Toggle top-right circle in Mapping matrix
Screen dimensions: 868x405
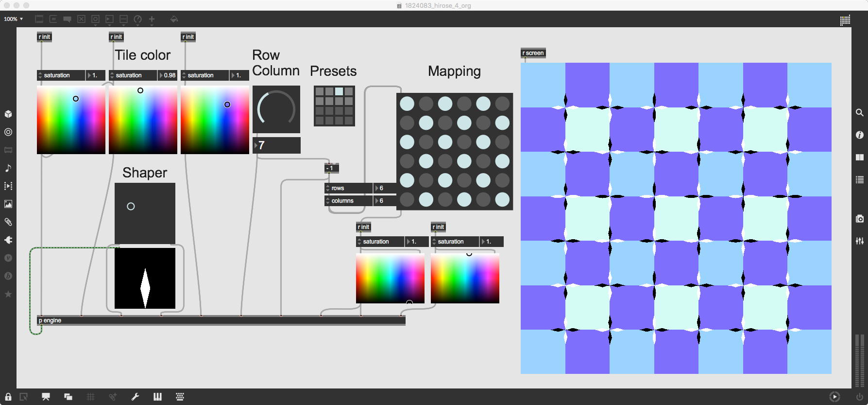[x=502, y=104]
